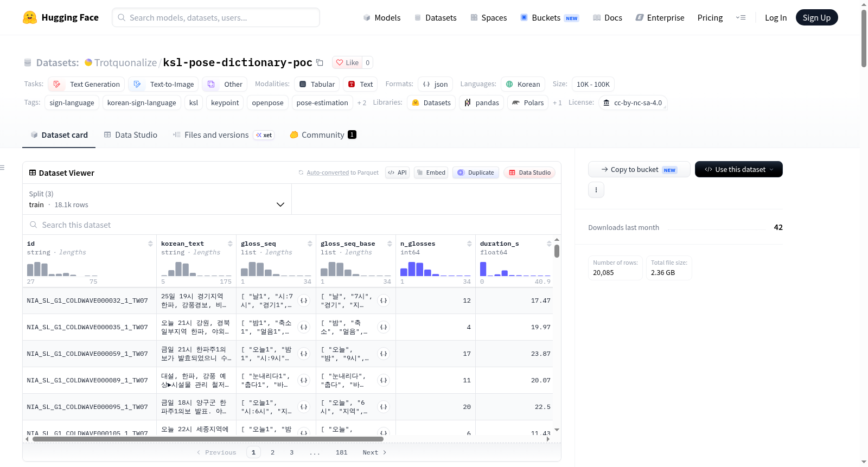Expand the Split train dropdown

click(157, 200)
